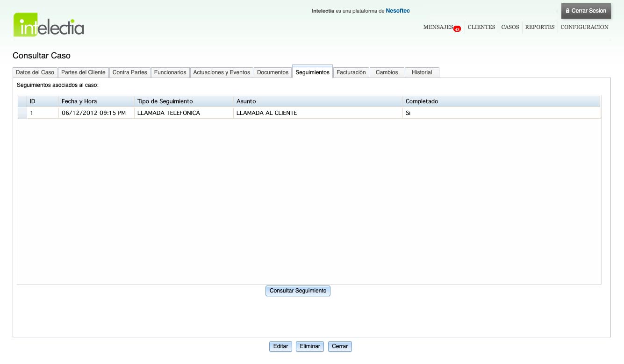The image size is (624, 364).
Task: Open the CLIENTES menu
Action: point(481,27)
